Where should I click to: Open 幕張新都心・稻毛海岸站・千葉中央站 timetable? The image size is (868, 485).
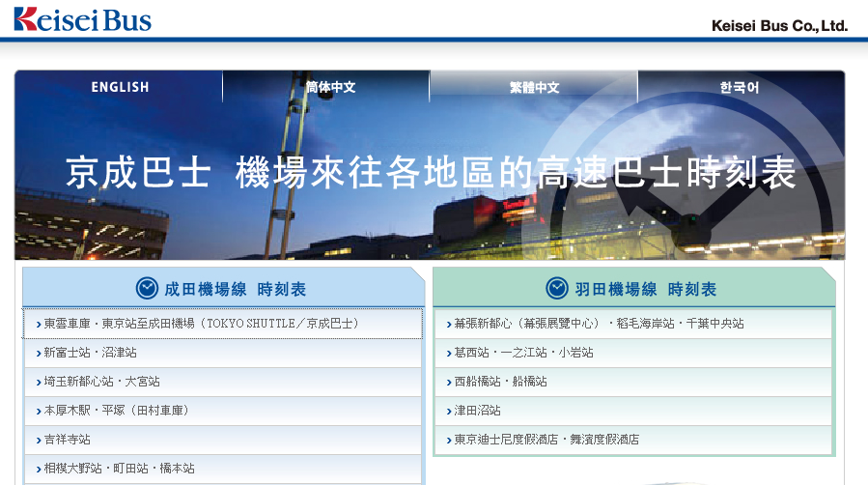point(633,324)
